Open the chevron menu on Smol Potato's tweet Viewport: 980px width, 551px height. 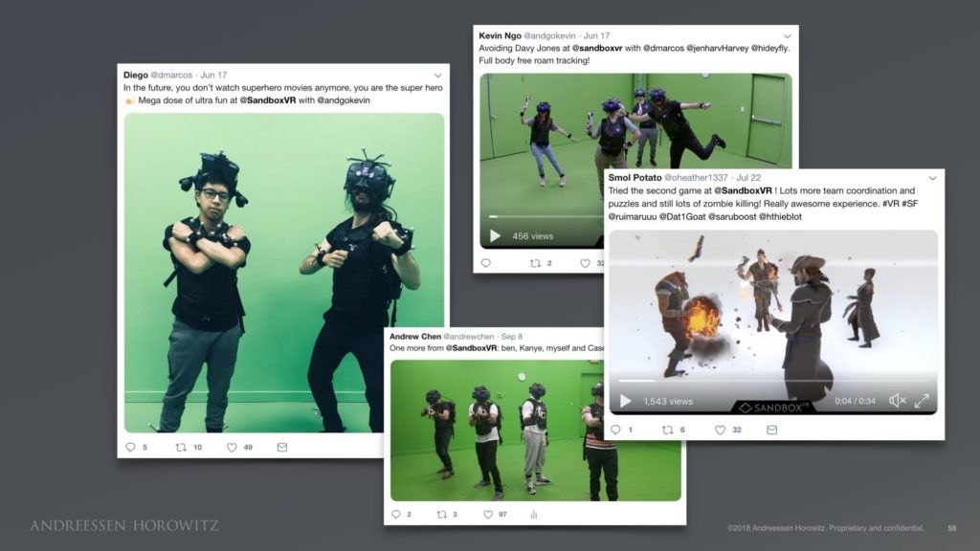[932, 178]
